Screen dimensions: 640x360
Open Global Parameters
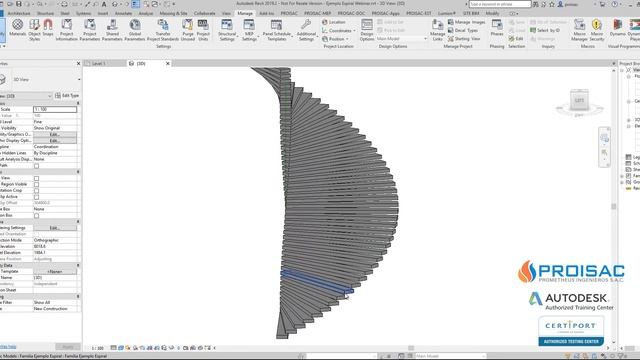pyautogui.click(x=135, y=29)
